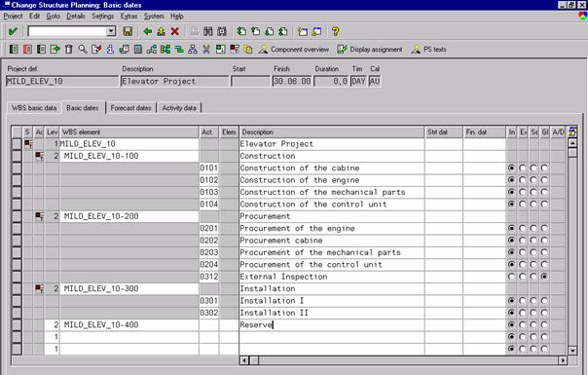588x375 pixels.
Task: Click the scissors cut icon
Action: click(206, 49)
